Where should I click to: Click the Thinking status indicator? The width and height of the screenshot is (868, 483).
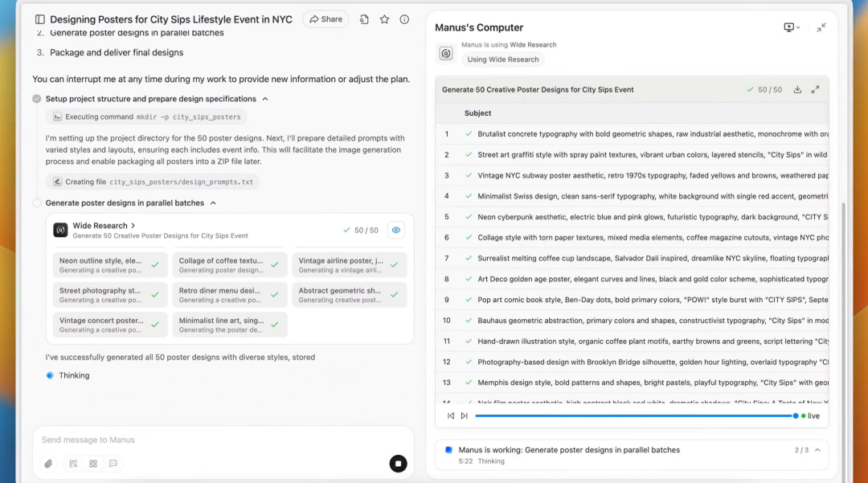click(68, 375)
